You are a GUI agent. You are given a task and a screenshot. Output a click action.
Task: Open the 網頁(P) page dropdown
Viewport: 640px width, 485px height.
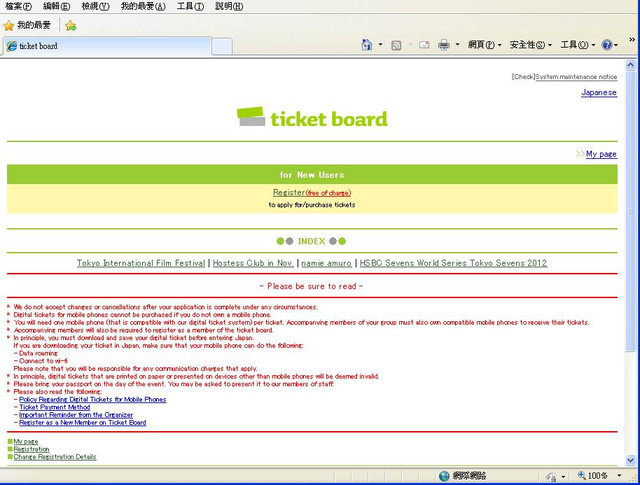click(484, 44)
